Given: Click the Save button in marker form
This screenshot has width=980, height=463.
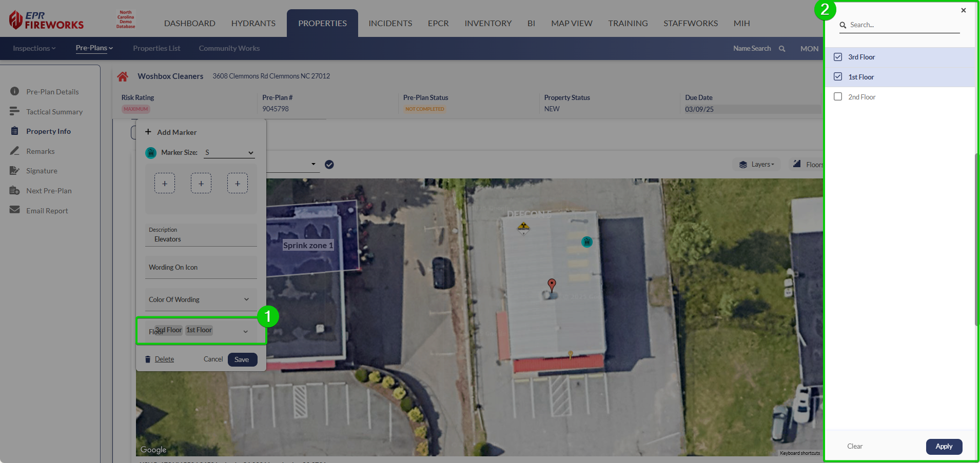Looking at the screenshot, I should tap(242, 359).
